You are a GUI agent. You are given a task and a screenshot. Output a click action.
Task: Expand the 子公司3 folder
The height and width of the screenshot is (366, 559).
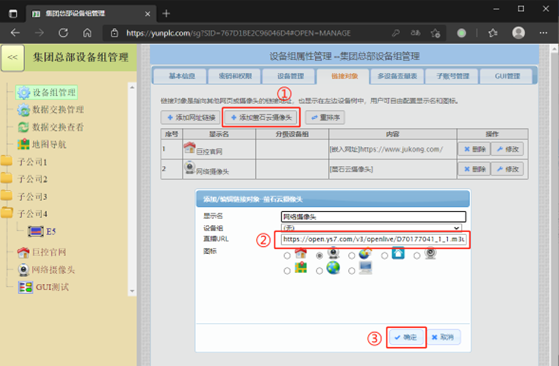[x=6, y=196]
